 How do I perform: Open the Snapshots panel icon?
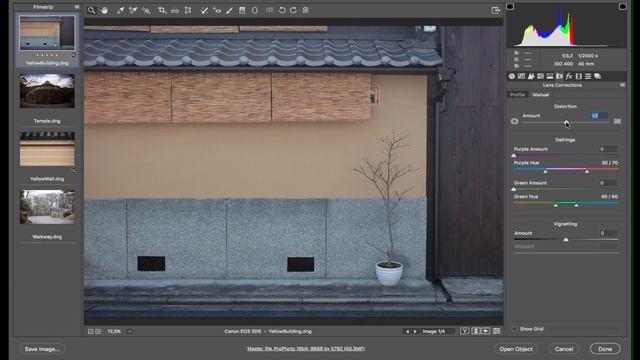coord(598,76)
